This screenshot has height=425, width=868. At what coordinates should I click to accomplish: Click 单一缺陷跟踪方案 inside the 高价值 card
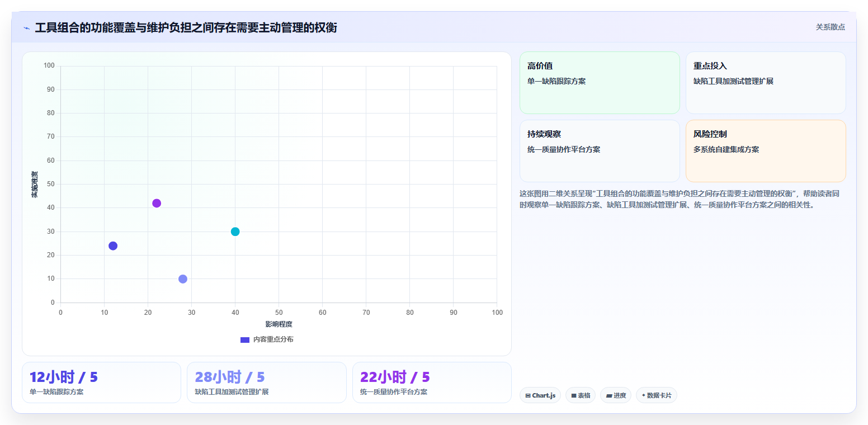(x=556, y=81)
